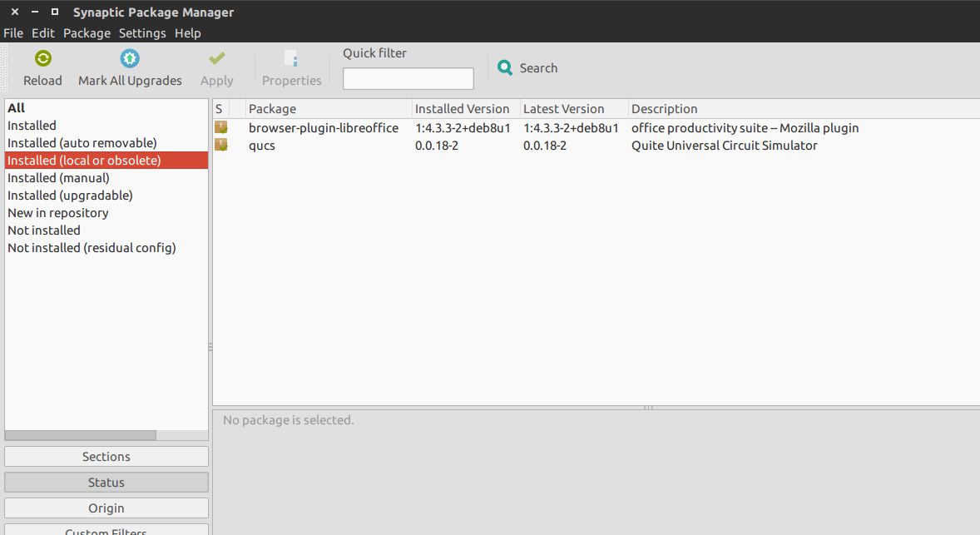Sort by the S status column

point(220,109)
